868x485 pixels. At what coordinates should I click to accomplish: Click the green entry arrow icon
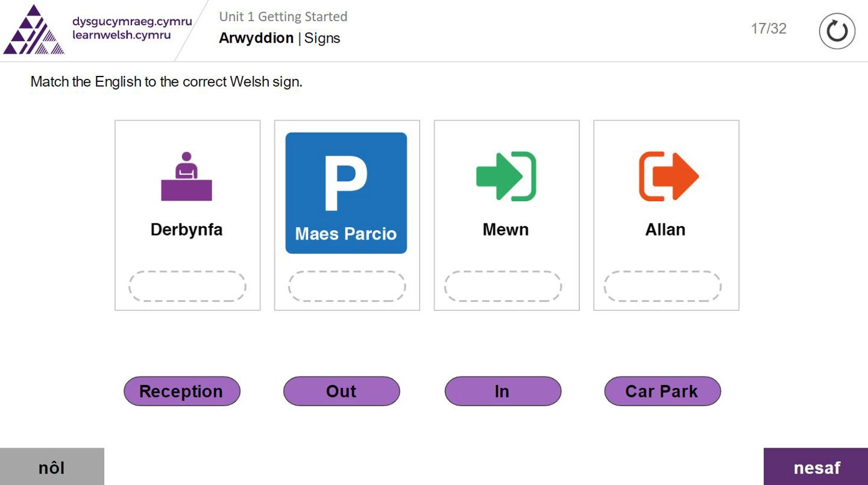tap(506, 176)
